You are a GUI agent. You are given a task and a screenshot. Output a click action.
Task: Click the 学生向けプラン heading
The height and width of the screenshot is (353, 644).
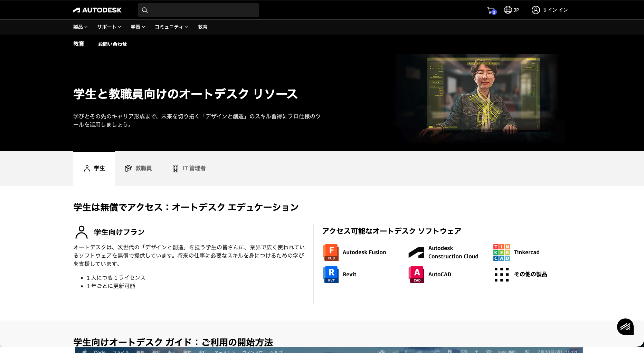[x=119, y=232]
